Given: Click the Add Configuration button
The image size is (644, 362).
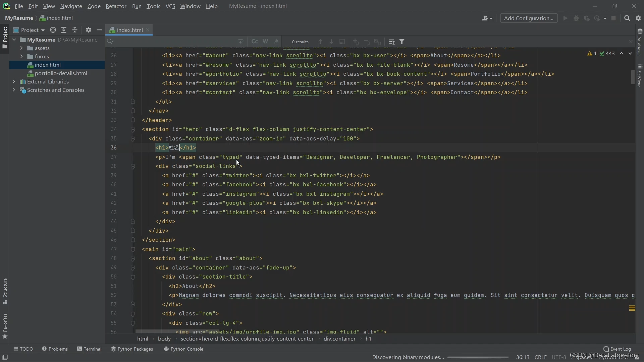Looking at the screenshot, I should pyautogui.click(x=529, y=18).
